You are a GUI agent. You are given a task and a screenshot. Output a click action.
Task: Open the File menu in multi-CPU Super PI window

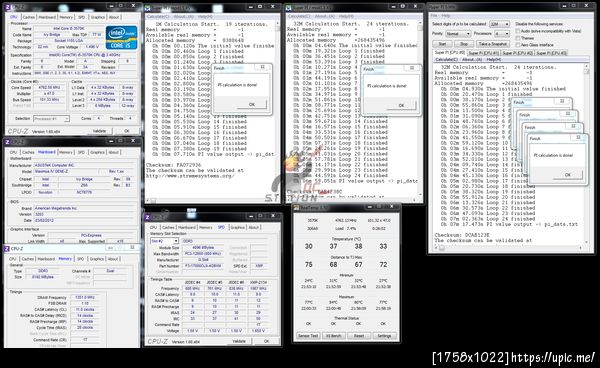434,16
